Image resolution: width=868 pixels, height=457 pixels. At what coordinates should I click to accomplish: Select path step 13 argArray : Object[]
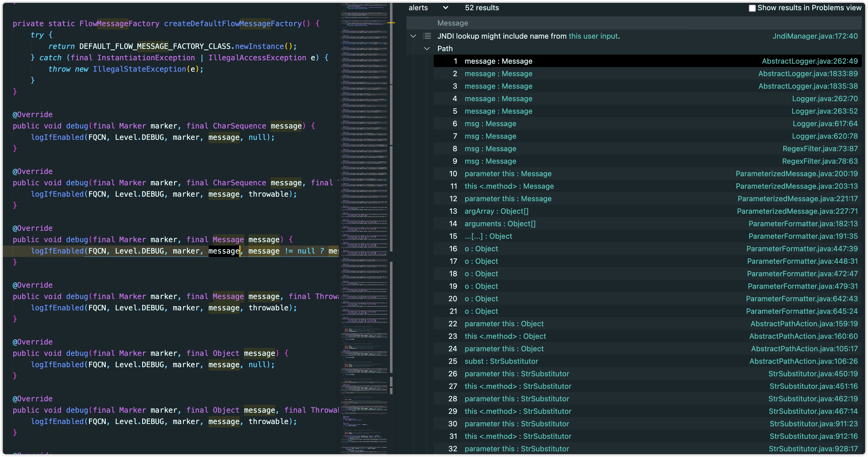pos(647,211)
